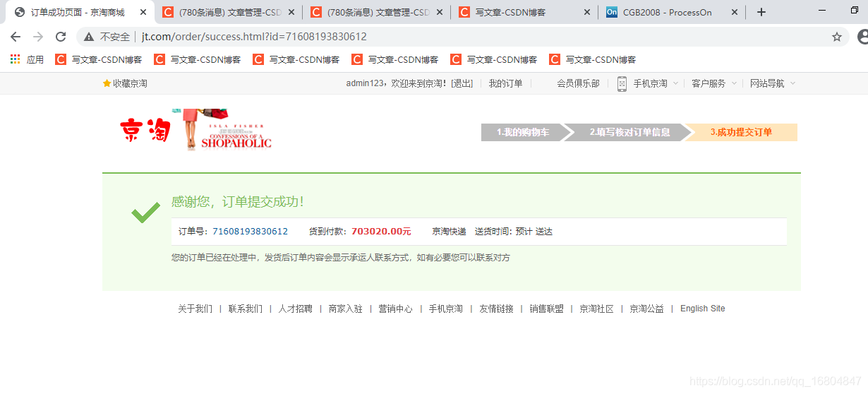Close the CGB2008 - ProcessOn tab
Viewport: 868px width, 394px height.
(x=735, y=12)
